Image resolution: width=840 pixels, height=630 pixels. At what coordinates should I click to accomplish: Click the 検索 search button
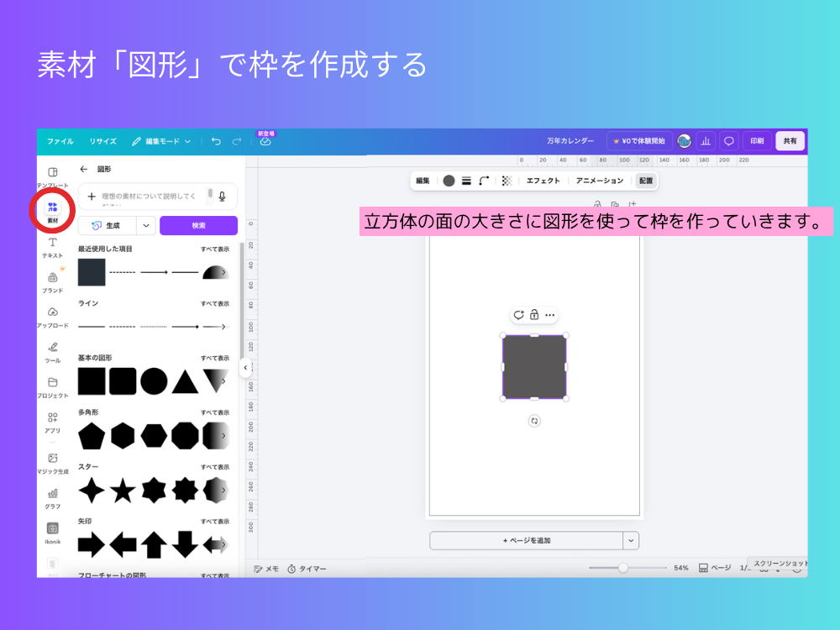tap(199, 225)
